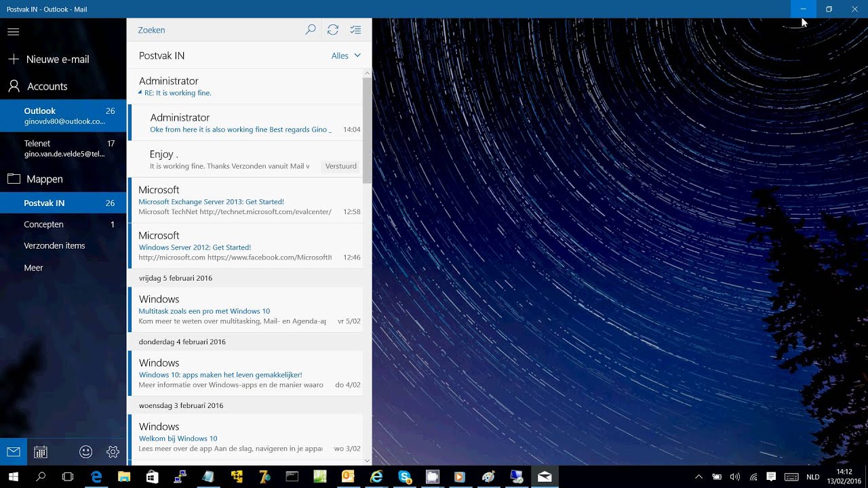Open the hamburger navigation menu

(13, 31)
